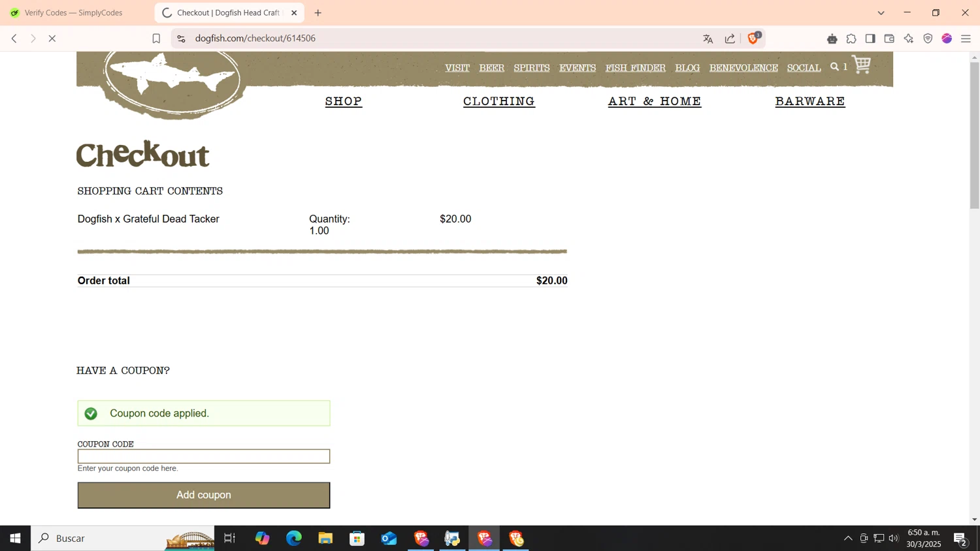Go to the BARWARE category
Screen dimensions: 980x551
[810, 101]
